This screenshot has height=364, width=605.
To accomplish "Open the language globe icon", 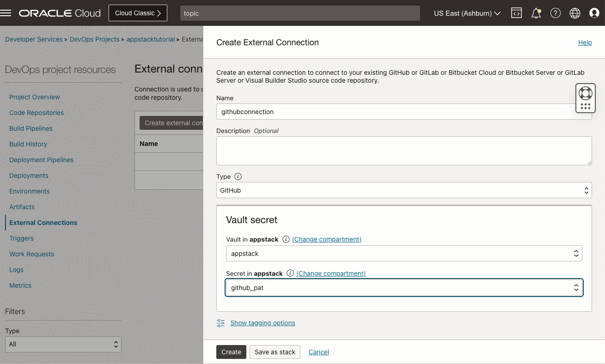I will click(x=575, y=13).
